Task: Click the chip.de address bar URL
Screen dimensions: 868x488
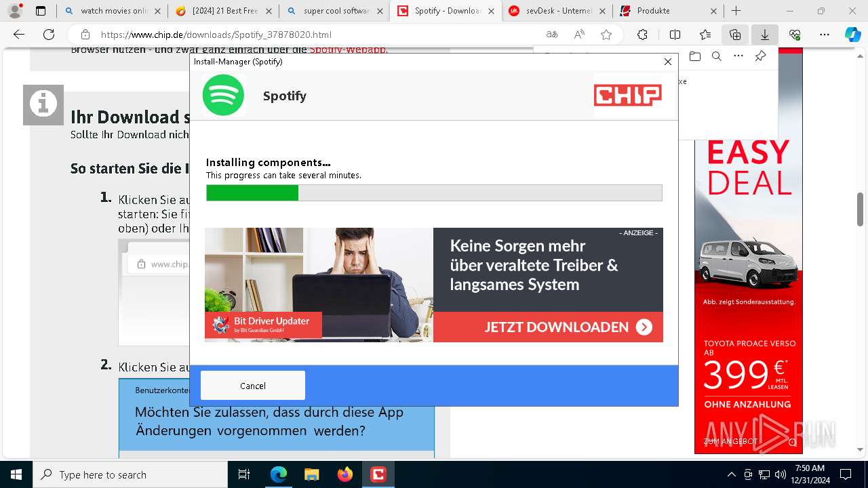Action: pyautogui.click(x=216, y=35)
